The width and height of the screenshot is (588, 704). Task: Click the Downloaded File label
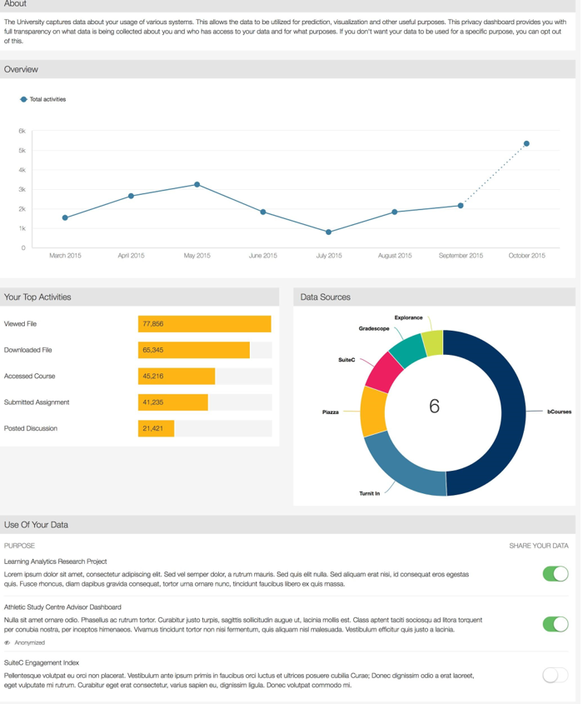[27, 350]
